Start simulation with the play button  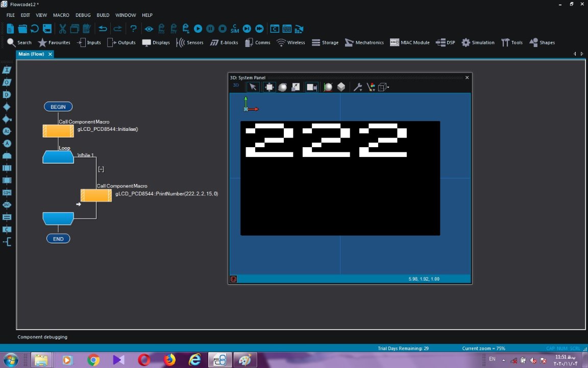198,29
